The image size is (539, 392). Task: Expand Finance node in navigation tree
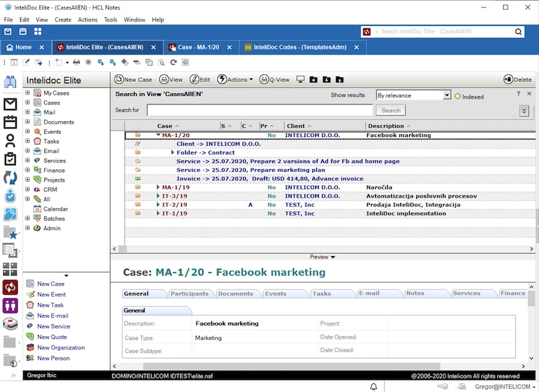(x=27, y=170)
